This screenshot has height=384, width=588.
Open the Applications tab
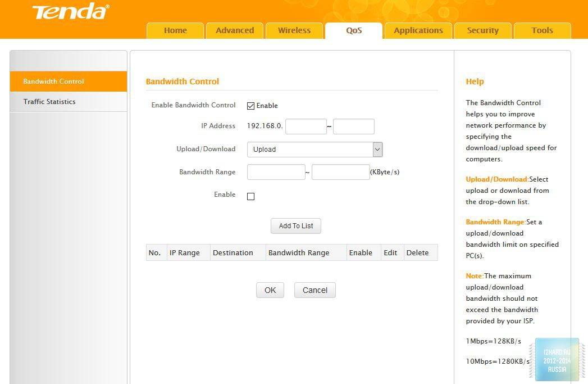click(x=418, y=30)
